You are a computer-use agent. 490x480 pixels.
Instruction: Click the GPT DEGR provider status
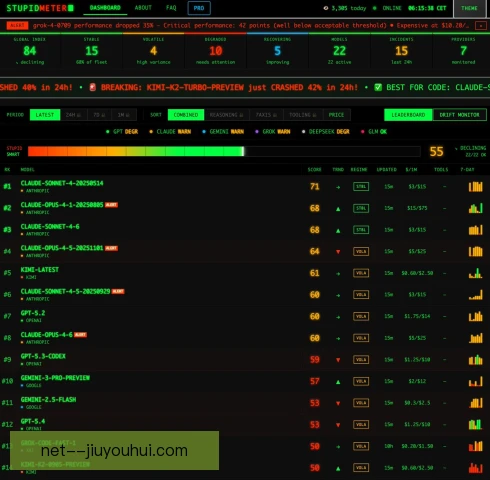tap(122, 132)
